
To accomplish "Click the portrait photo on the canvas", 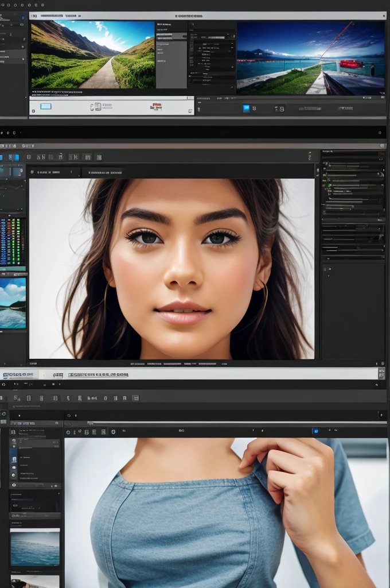I will point(171,269).
